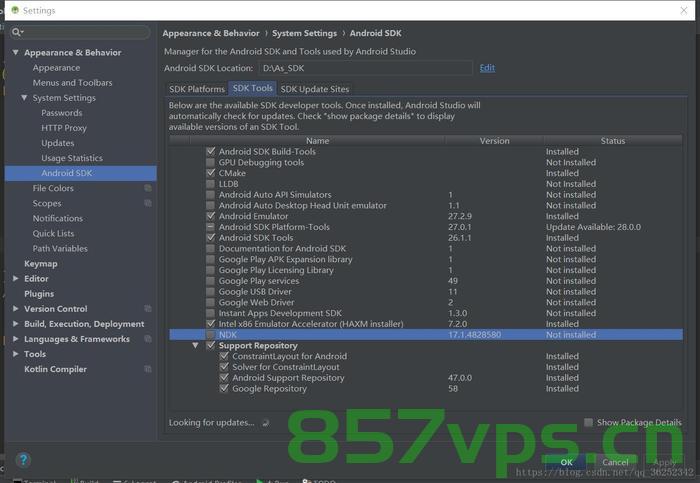Toggle Android Emulator checkbox
Image resolution: width=700 pixels, height=483 pixels.
211,216
